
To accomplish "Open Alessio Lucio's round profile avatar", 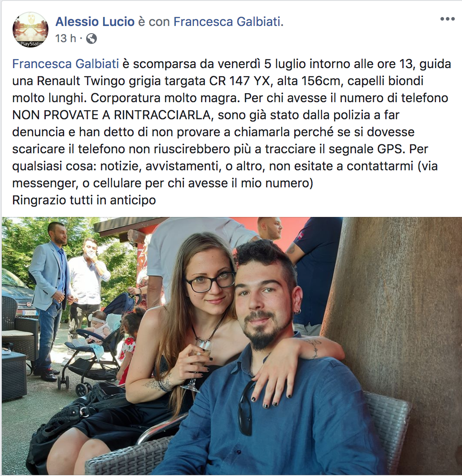I will [31, 30].
